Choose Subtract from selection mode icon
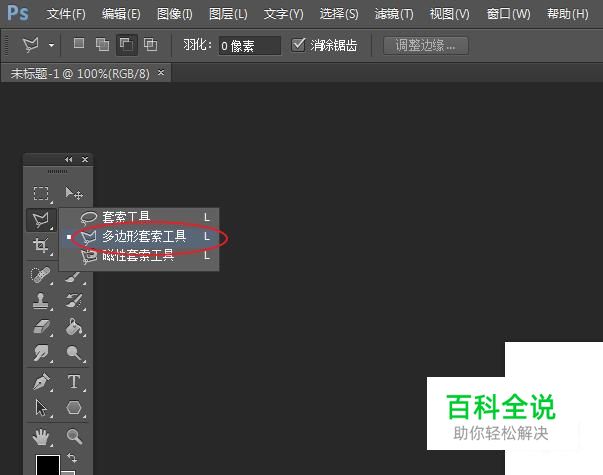Viewport: 603px width, 475px height. tap(127, 45)
